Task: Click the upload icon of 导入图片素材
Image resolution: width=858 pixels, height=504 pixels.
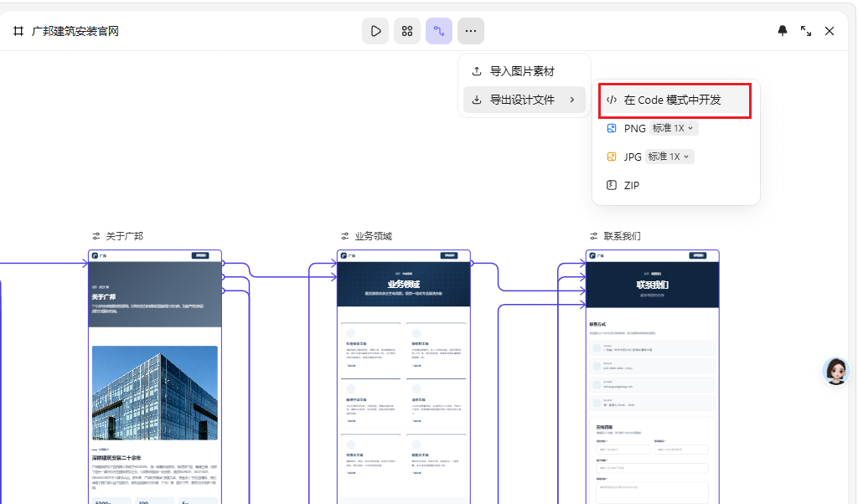Action: (x=477, y=71)
